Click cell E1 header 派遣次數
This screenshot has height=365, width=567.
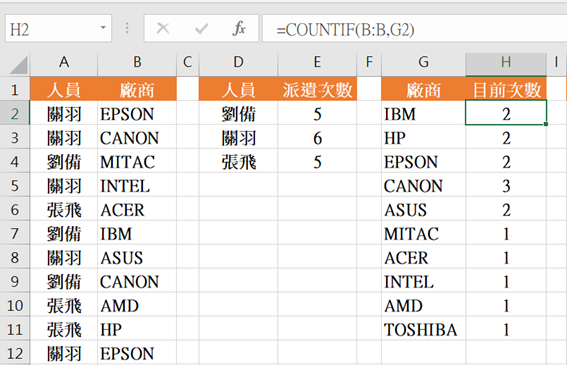coord(317,90)
